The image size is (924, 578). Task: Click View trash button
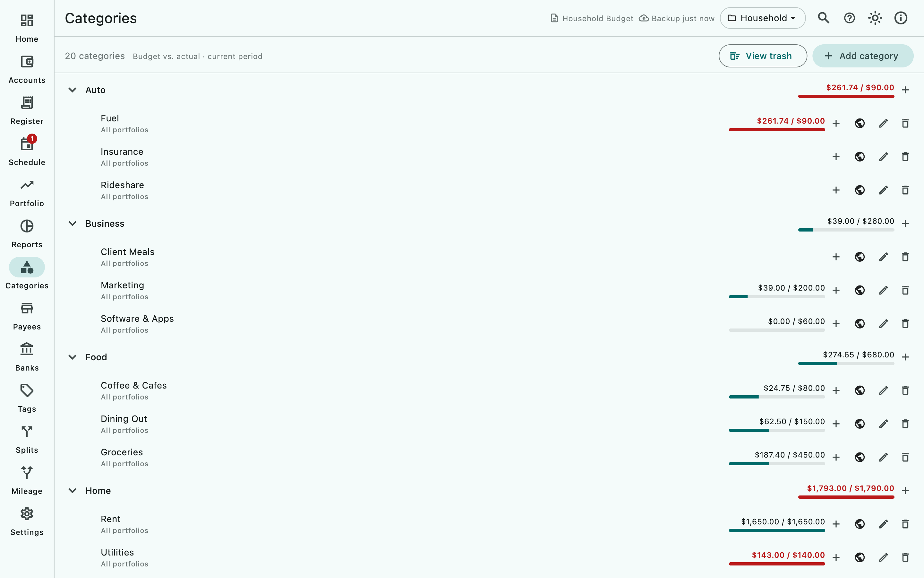click(763, 56)
